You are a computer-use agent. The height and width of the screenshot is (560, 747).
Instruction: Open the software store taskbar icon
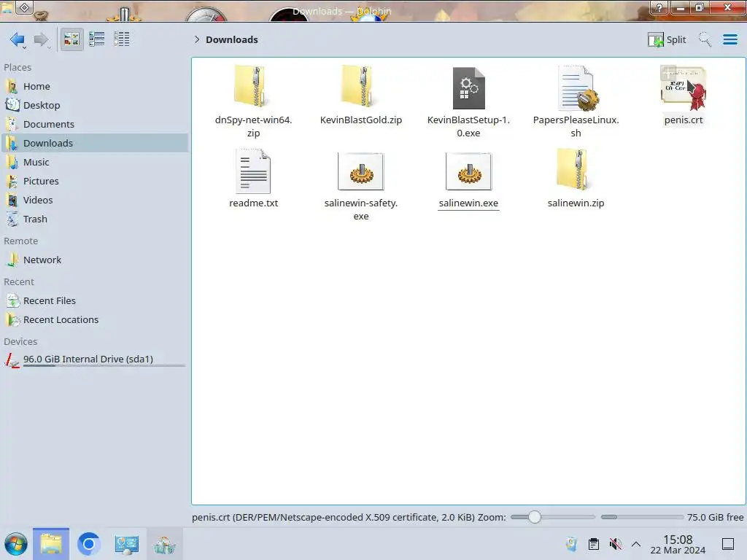point(164,544)
